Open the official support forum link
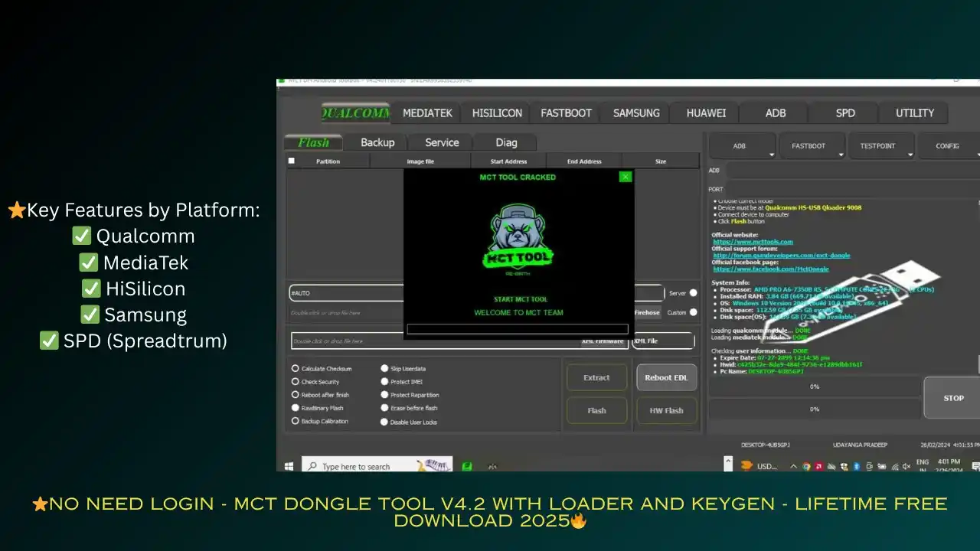 click(x=782, y=256)
